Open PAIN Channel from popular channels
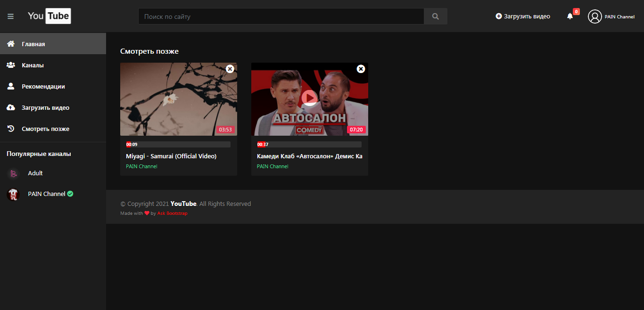644x310 pixels. tap(47, 194)
